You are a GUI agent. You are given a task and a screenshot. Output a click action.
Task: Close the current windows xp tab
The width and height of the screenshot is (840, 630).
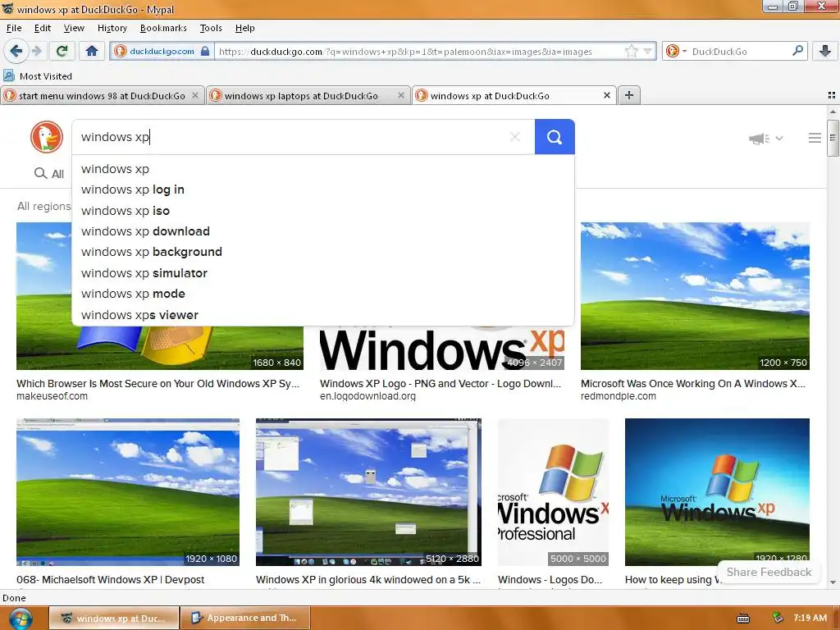[x=606, y=95]
